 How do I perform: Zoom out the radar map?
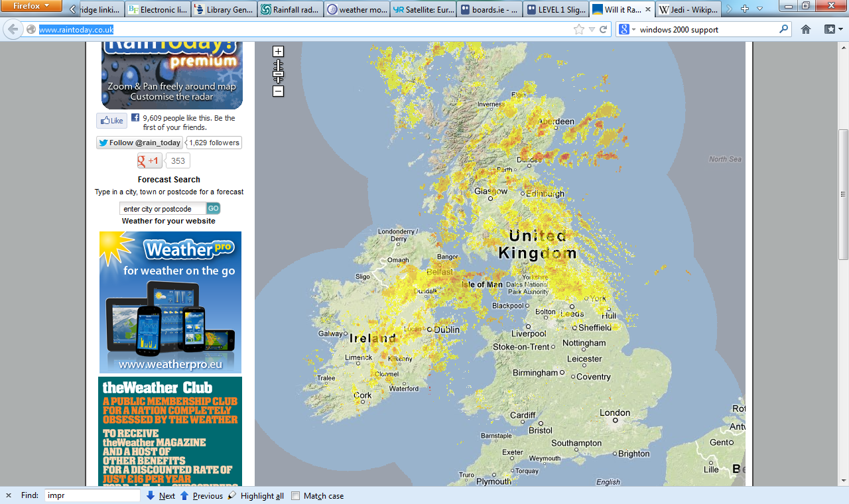pos(278,91)
